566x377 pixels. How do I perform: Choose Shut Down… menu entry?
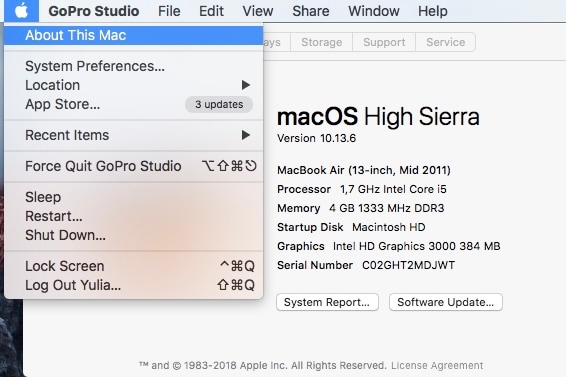coord(134,235)
